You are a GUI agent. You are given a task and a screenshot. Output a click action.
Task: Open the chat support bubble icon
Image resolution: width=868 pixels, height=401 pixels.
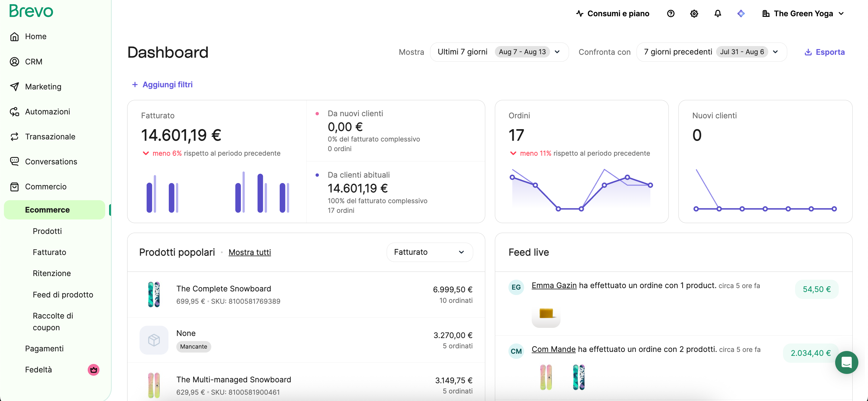pos(846,362)
